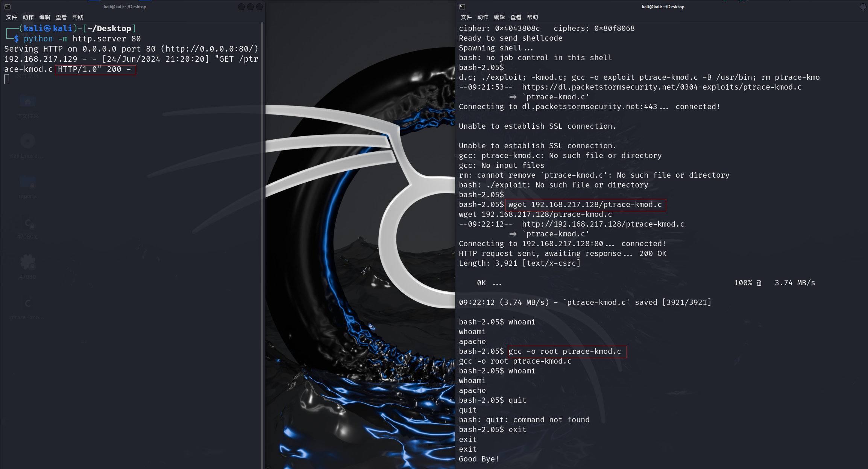Click the 'saved [3921/3921]' download summary line

(585, 302)
